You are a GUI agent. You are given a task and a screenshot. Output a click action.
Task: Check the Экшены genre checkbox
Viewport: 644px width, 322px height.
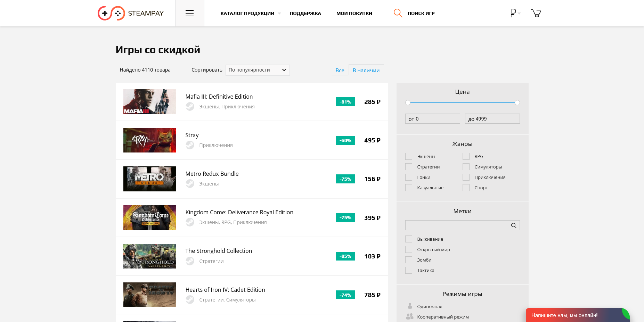pos(409,156)
